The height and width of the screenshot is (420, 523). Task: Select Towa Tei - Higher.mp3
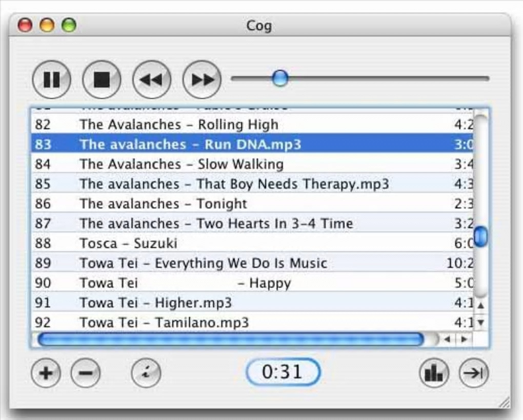[x=252, y=302]
